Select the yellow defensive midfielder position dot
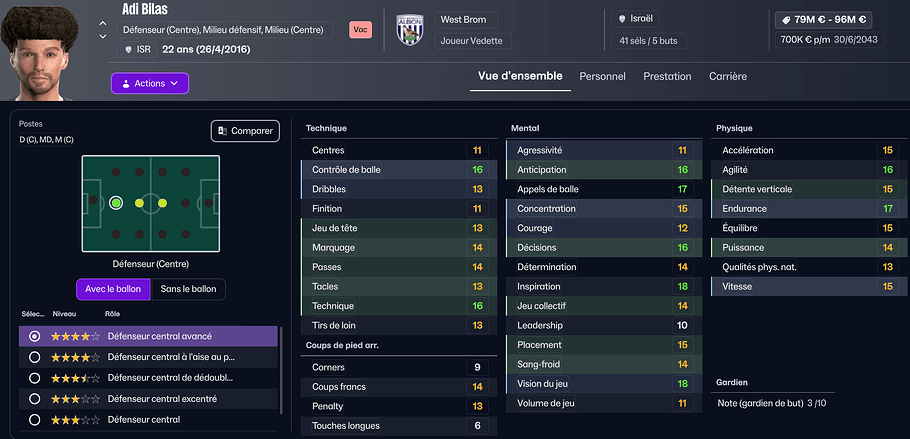 [x=139, y=203]
